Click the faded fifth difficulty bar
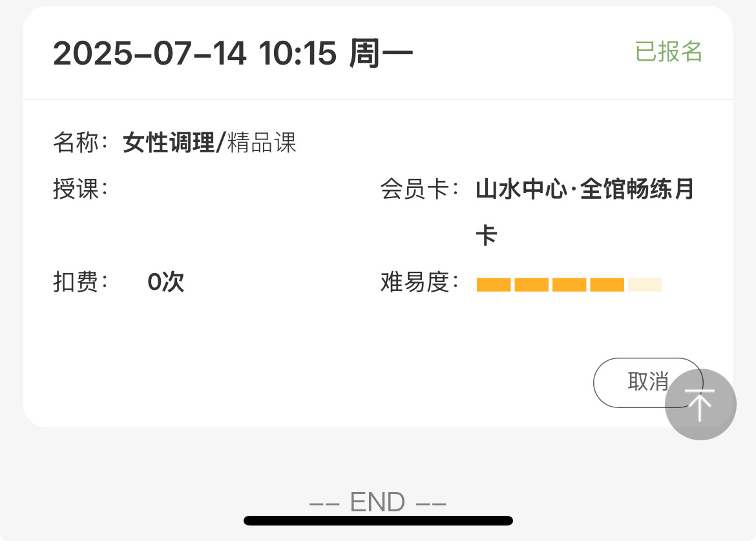The width and height of the screenshot is (756, 541). (x=645, y=285)
